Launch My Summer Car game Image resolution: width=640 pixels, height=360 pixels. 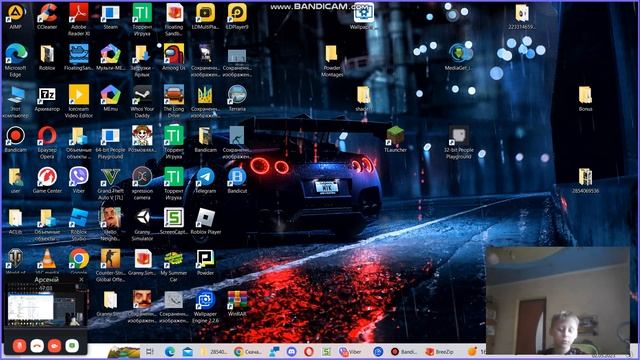pyautogui.click(x=174, y=258)
